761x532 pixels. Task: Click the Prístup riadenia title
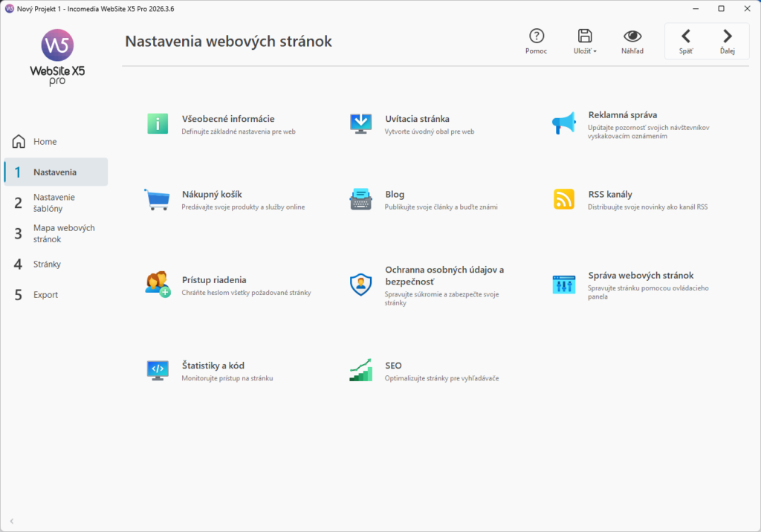coord(214,280)
